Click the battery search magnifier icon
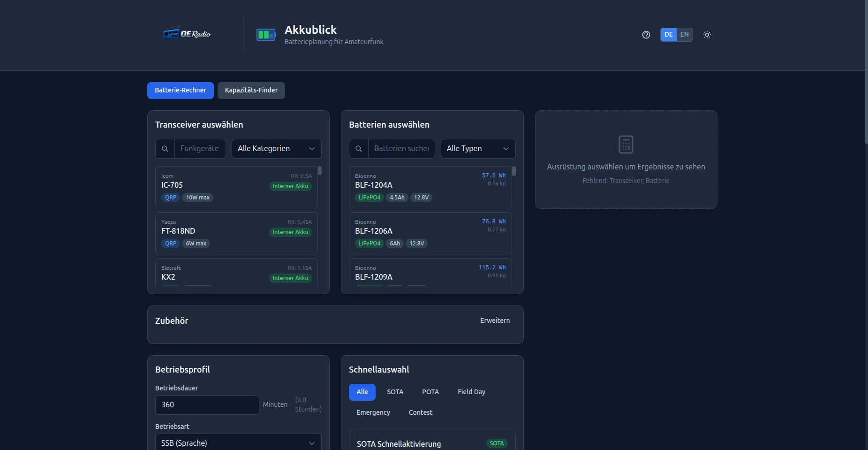Screen dimensions: 868x450 pos(359,149)
